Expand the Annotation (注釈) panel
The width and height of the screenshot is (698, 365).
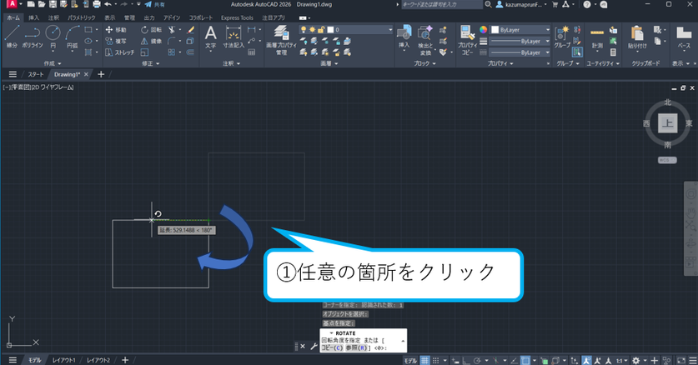pyautogui.click(x=231, y=64)
